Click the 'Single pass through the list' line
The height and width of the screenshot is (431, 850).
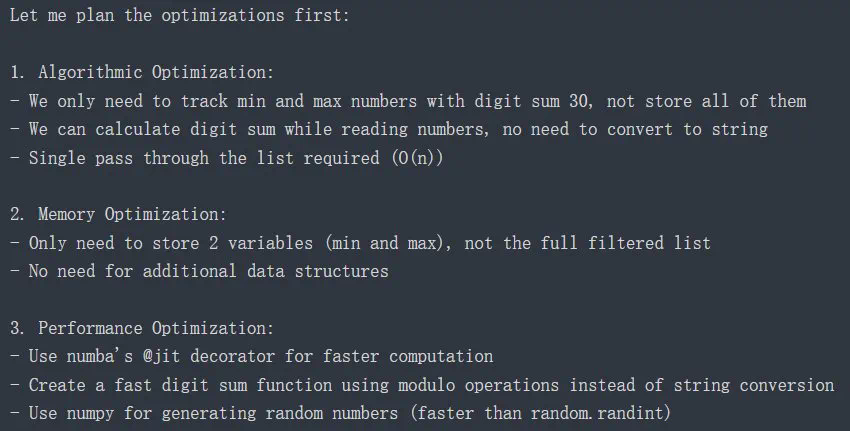[x=198, y=158]
